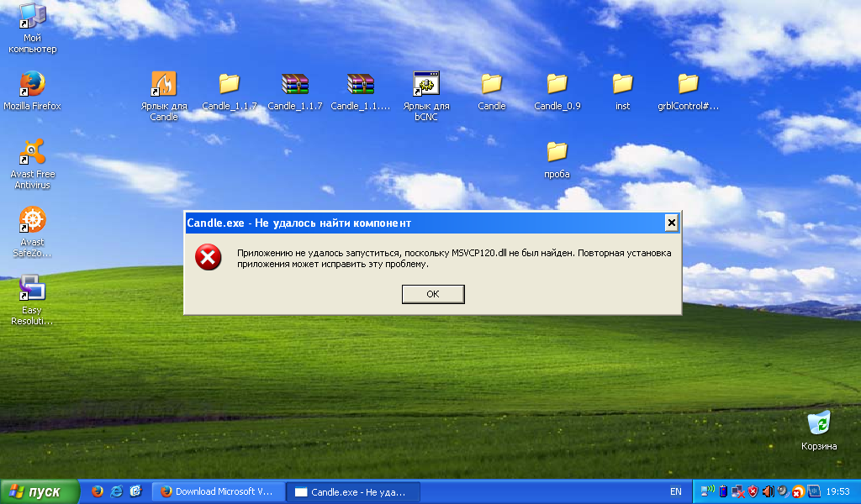
Task: Launch Internet Explorer from Quick Launch
Action: click(116, 491)
